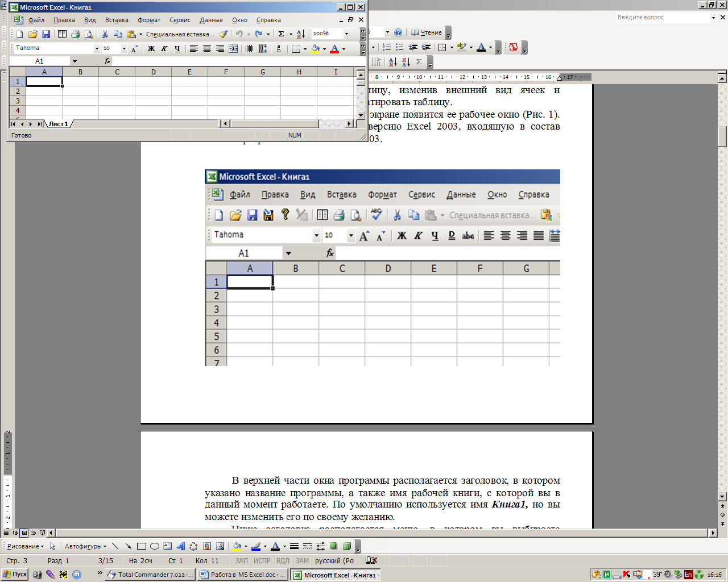Paste using clipboard icon in Excel toolbar

(131, 34)
